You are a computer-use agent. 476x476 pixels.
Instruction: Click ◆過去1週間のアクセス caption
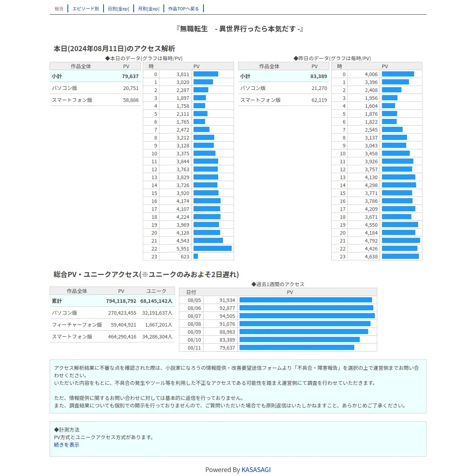[278, 284]
